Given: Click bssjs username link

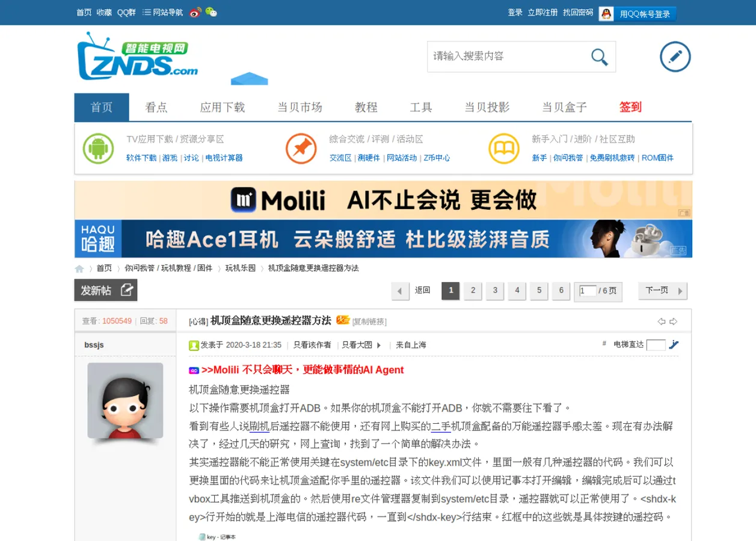Looking at the screenshot, I should coord(94,345).
